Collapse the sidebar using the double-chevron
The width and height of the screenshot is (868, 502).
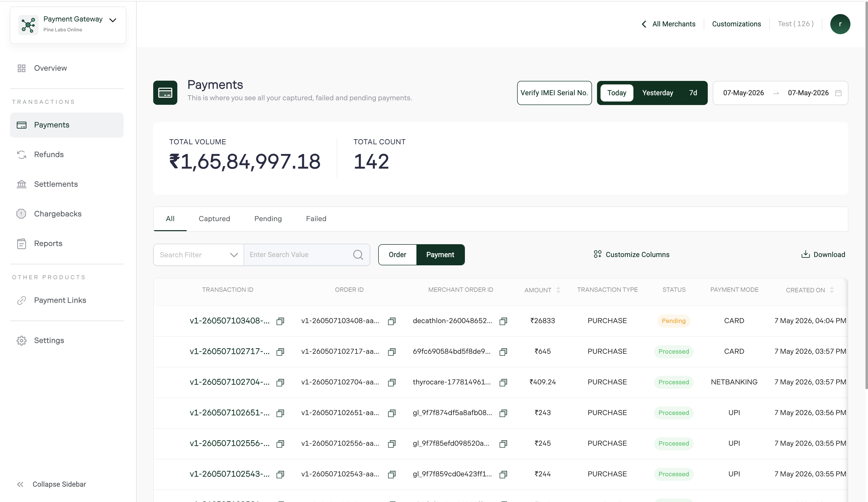pos(20,484)
